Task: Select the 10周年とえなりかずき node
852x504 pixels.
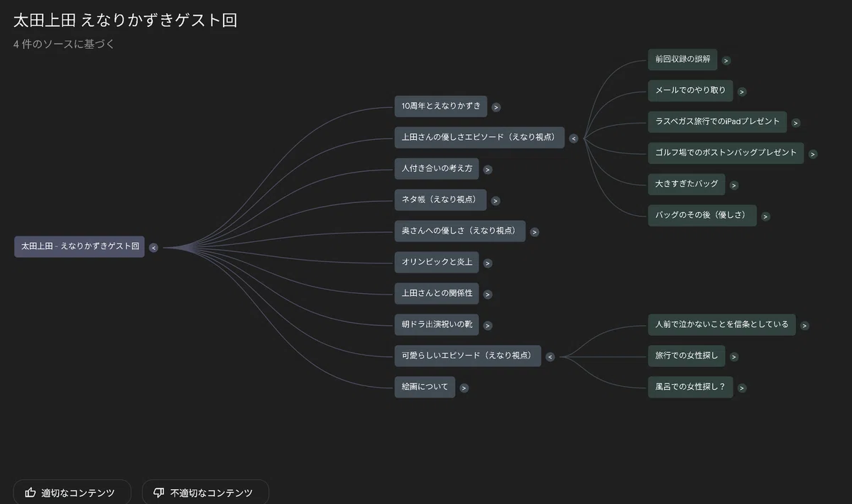Action: tap(441, 106)
